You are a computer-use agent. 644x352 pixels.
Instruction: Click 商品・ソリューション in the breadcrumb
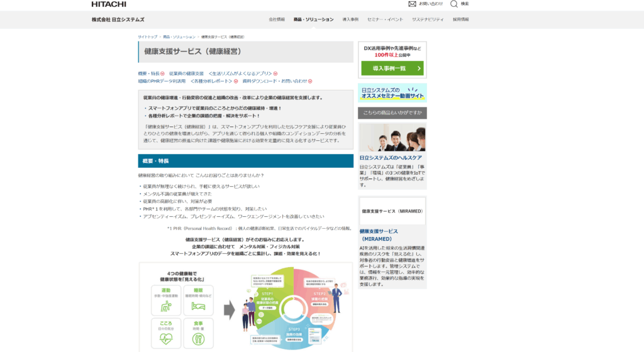pyautogui.click(x=179, y=37)
